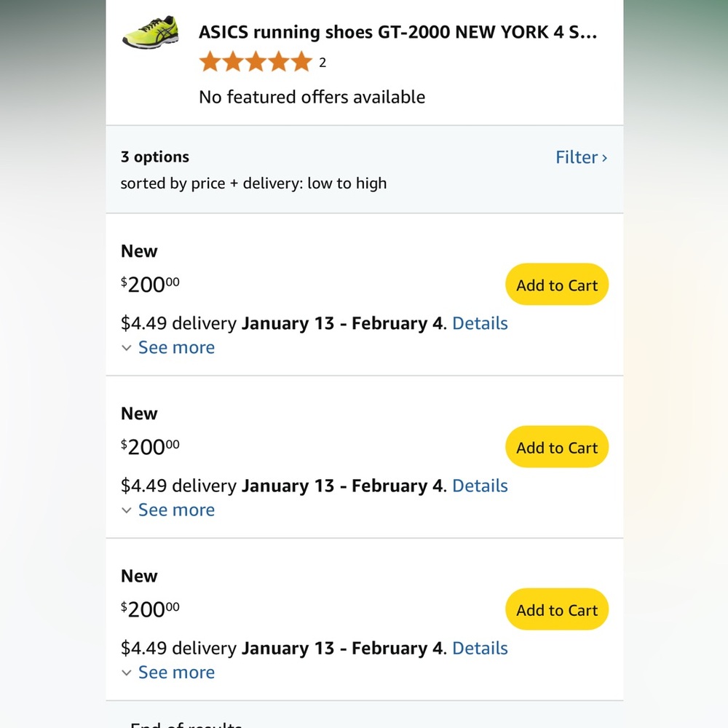Click the chevron beside second See more
This screenshot has height=728, width=728.
[x=127, y=510]
